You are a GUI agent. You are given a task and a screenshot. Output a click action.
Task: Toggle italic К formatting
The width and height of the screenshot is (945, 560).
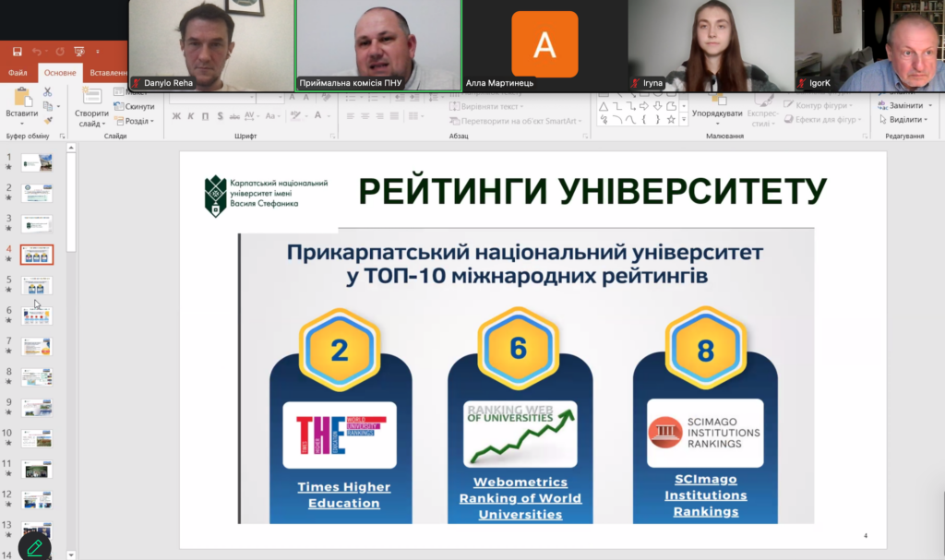(x=191, y=116)
